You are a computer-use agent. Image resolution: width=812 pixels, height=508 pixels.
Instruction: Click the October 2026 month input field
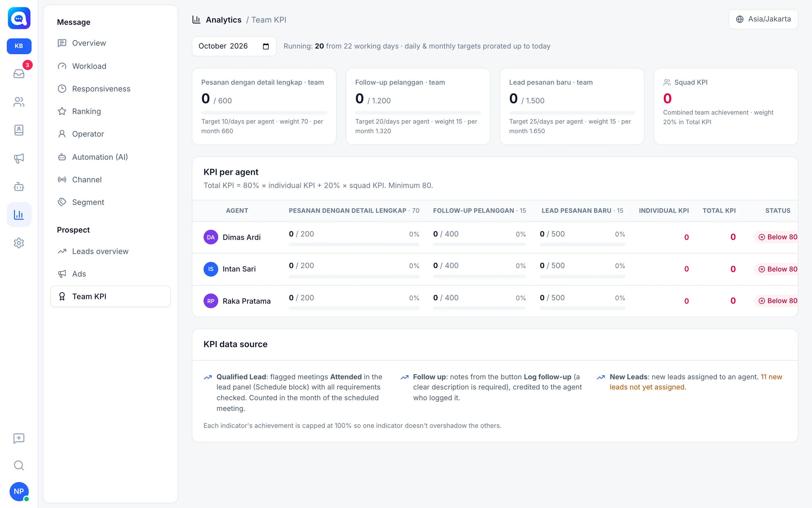[234, 46]
